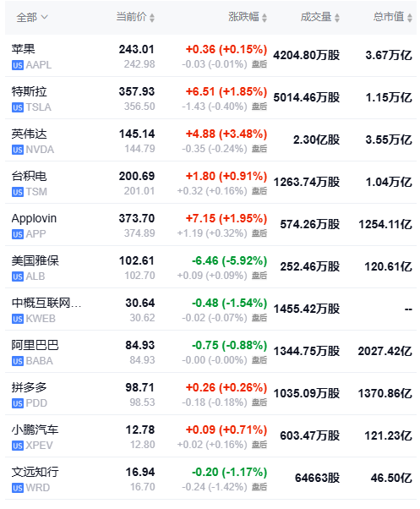Sort by 涨跌幅 column arrows

coord(265,18)
